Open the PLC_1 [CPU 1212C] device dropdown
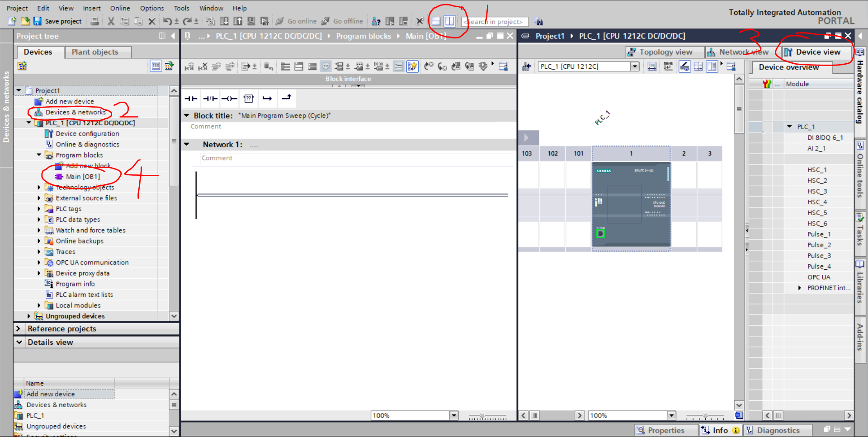The image size is (868, 437). pos(635,66)
